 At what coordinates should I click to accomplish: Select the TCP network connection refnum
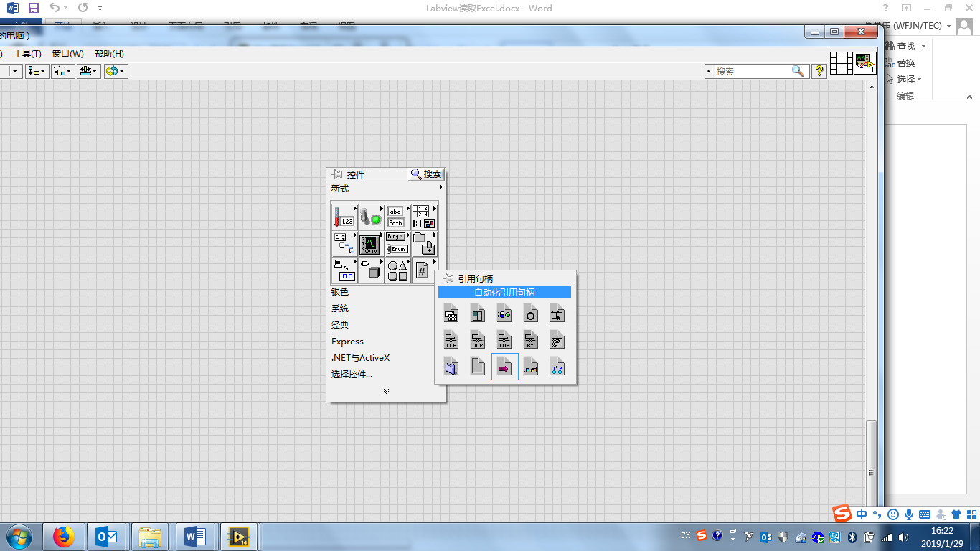coord(451,339)
